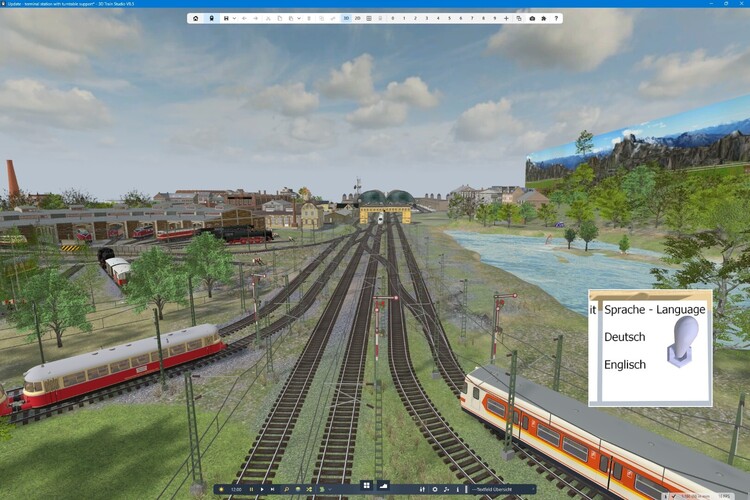
Task: Open the info icon in bottom bar
Action: 458,489
